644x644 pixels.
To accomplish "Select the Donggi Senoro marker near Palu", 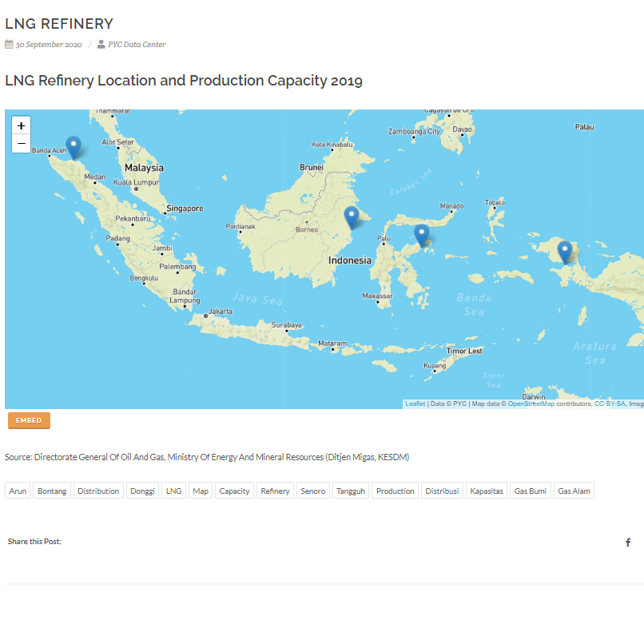I will (421, 236).
